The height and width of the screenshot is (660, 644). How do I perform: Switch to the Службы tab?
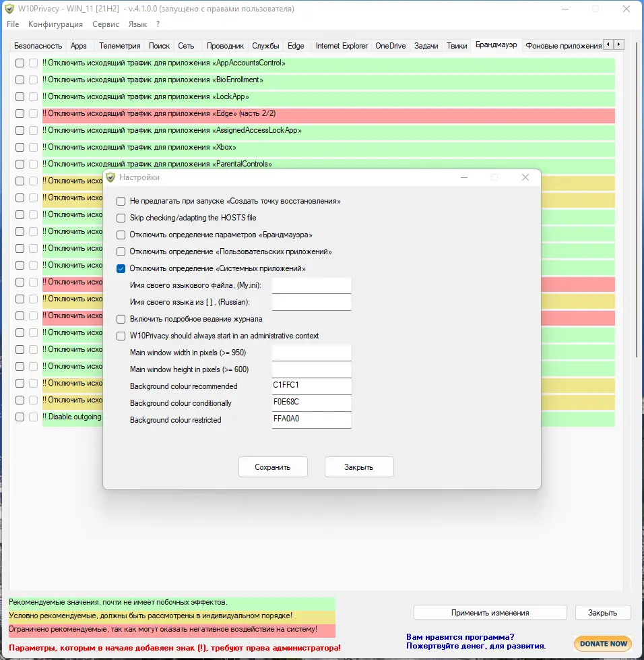click(x=265, y=46)
